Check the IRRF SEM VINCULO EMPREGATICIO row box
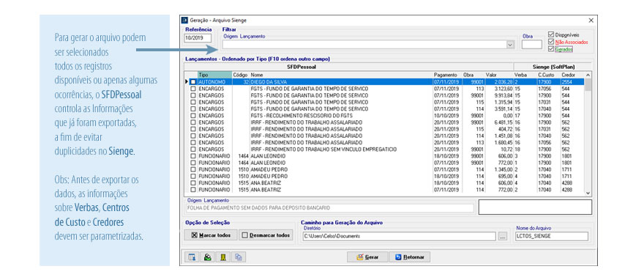Image resolution: width=644 pixels, height=280 pixels. pos(192,150)
